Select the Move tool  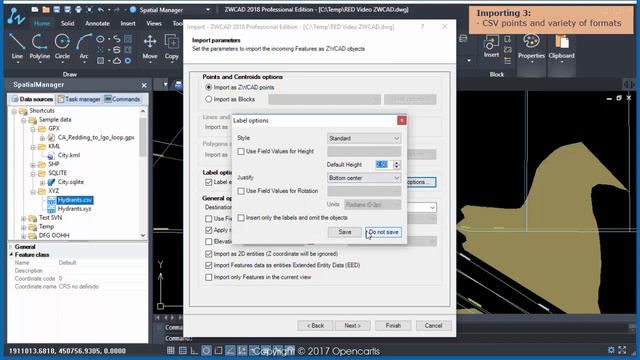pos(150,47)
